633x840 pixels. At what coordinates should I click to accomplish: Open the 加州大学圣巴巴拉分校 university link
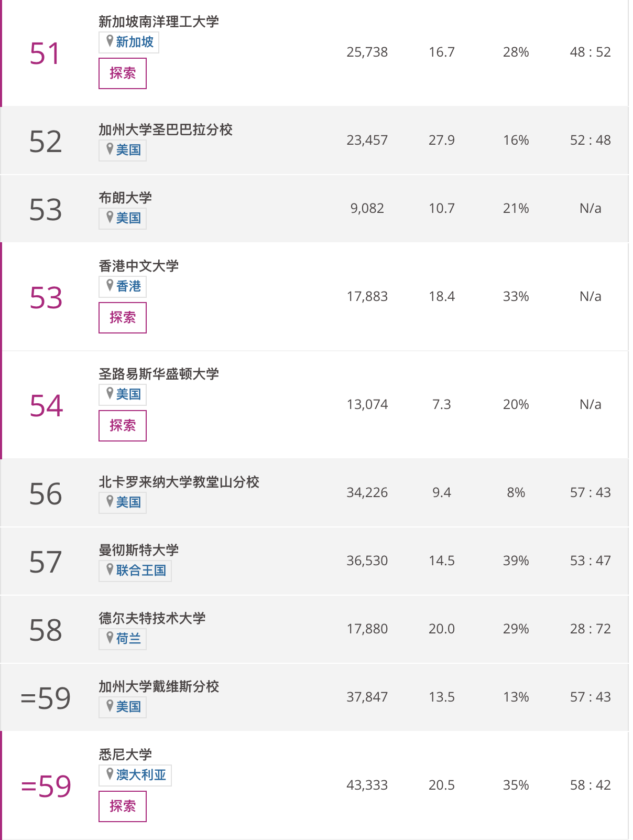tap(166, 130)
